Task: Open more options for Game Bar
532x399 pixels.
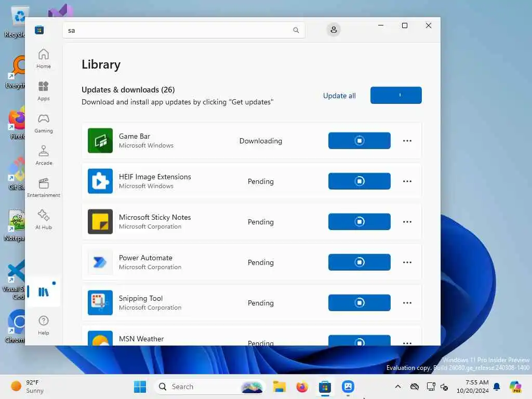Action: (407, 140)
